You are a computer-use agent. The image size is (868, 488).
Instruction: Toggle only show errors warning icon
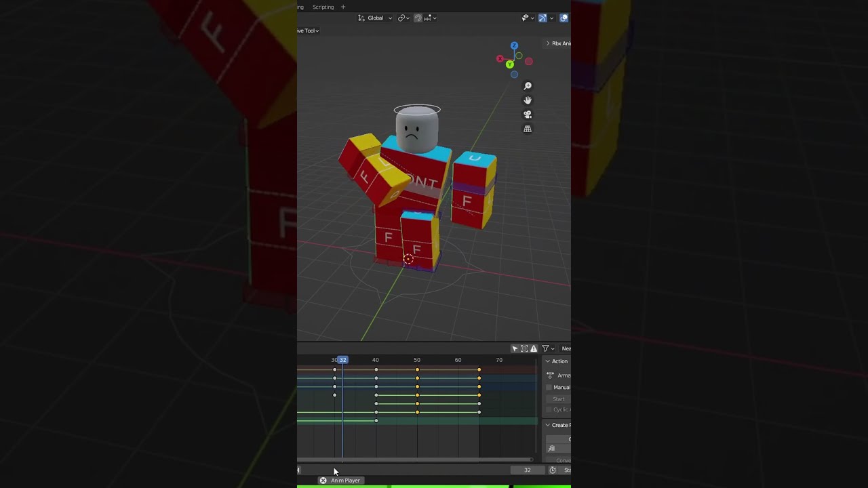tap(534, 348)
